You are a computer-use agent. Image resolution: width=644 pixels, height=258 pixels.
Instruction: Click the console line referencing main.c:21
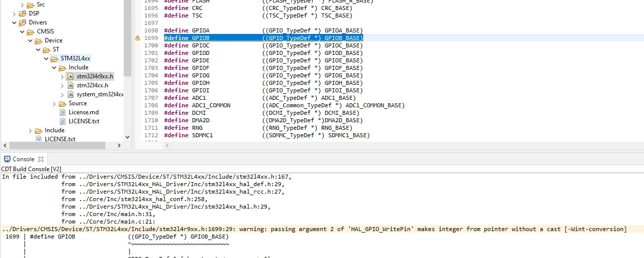tap(109, 222)
